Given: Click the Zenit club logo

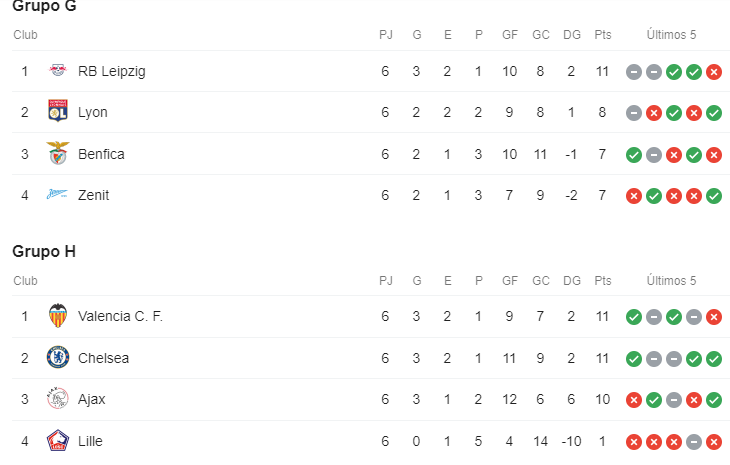Looking at the screenshot, I should click(57, 195).
